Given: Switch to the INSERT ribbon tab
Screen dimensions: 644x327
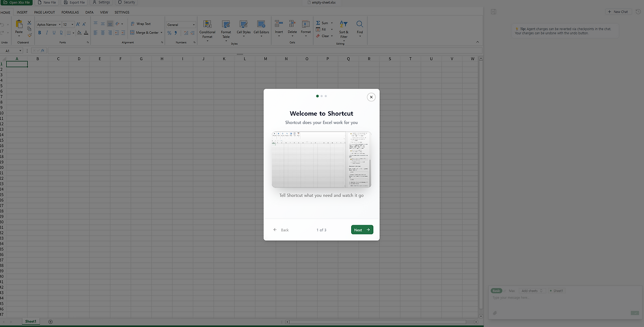Looking at the screenshot, I should point(22,12).
